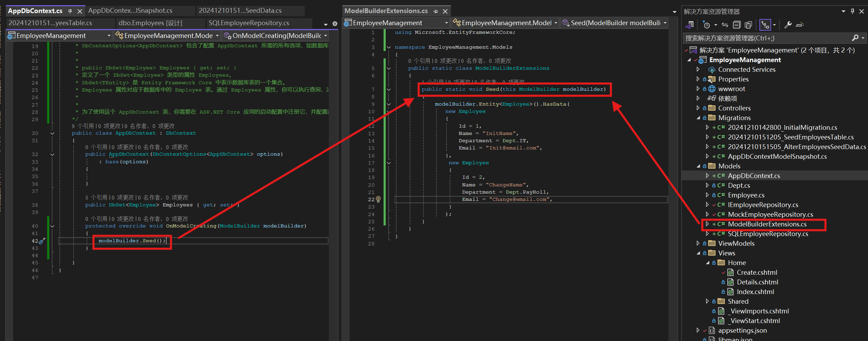
Task: Expand Connected Services node
Action: [698, 69]
